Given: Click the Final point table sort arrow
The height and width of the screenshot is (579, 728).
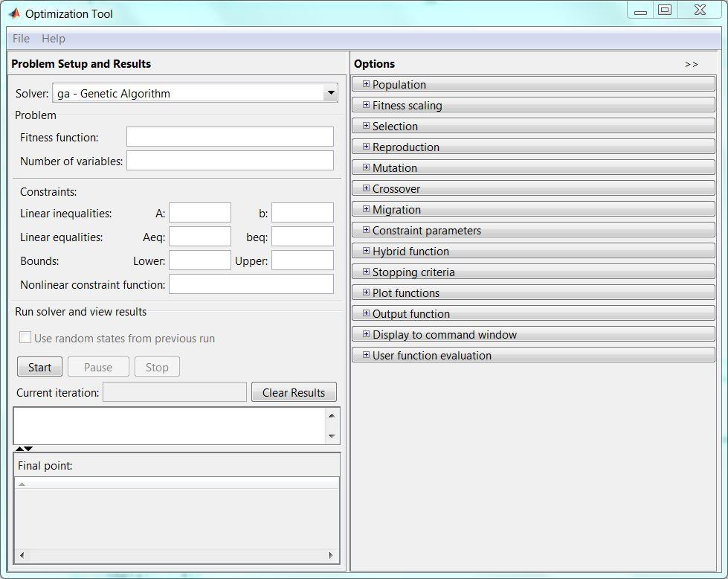Looking at the screenshot, I should click(x=22, y=484).
